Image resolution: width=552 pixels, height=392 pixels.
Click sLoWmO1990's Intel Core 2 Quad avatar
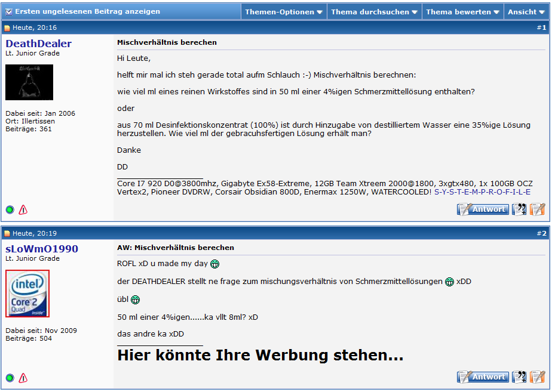27,294
